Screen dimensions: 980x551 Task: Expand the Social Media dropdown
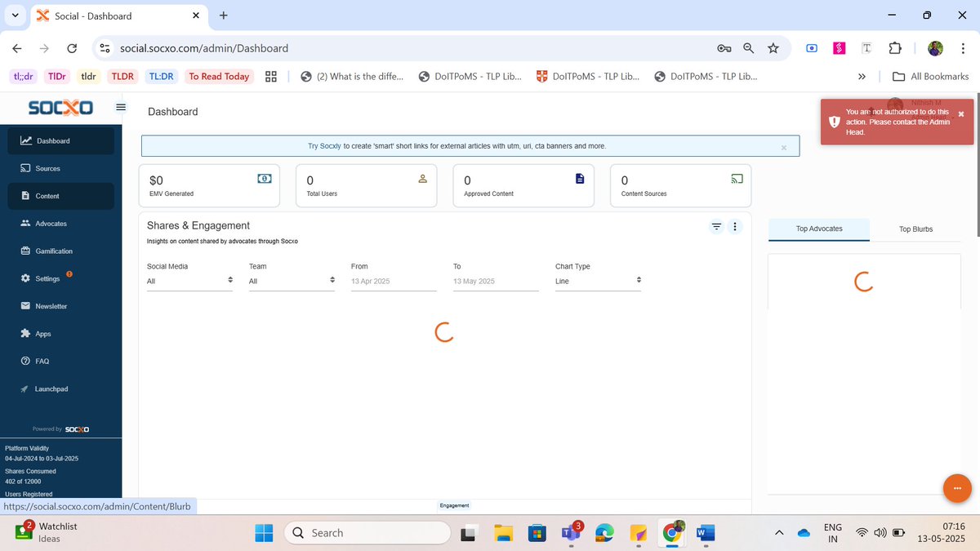click(189, 281)
